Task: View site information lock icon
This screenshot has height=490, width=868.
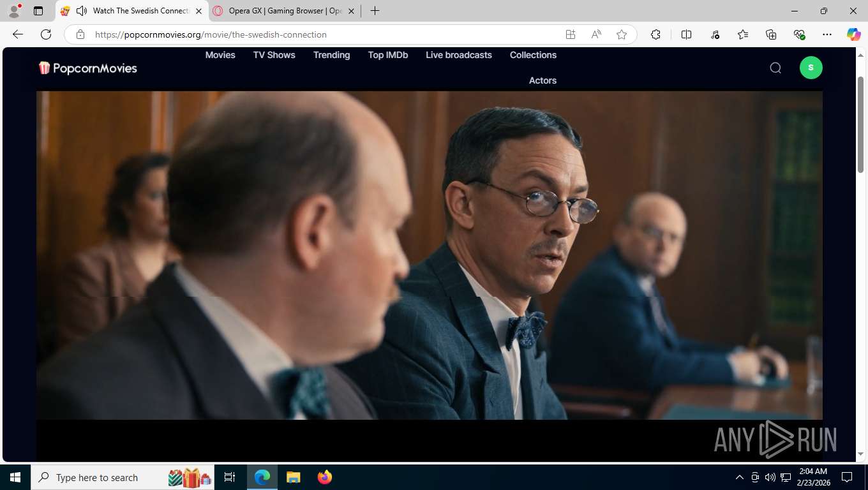Action: click(80, 34)
